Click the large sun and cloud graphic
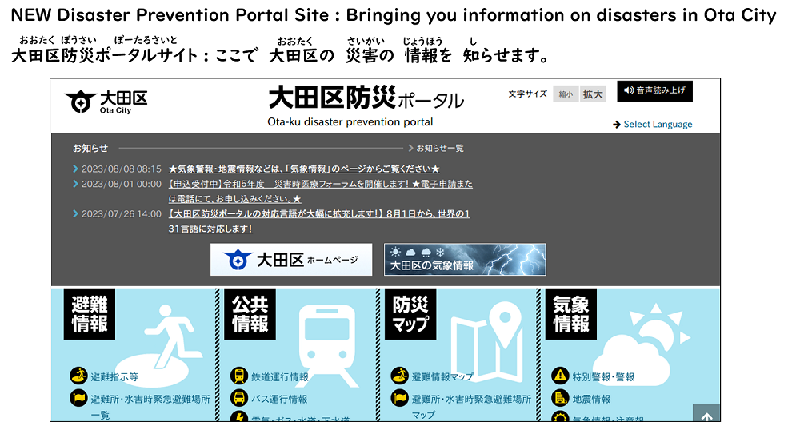Viewport: 800px width, 422px height. pyautogui.click(x=640, y=343)
